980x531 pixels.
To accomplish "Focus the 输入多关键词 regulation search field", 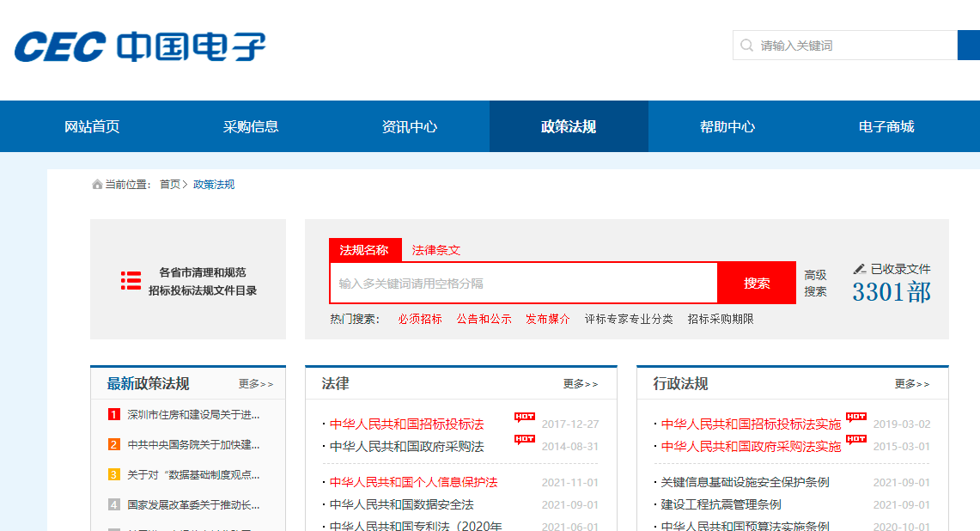I will [x=523, y=284].
